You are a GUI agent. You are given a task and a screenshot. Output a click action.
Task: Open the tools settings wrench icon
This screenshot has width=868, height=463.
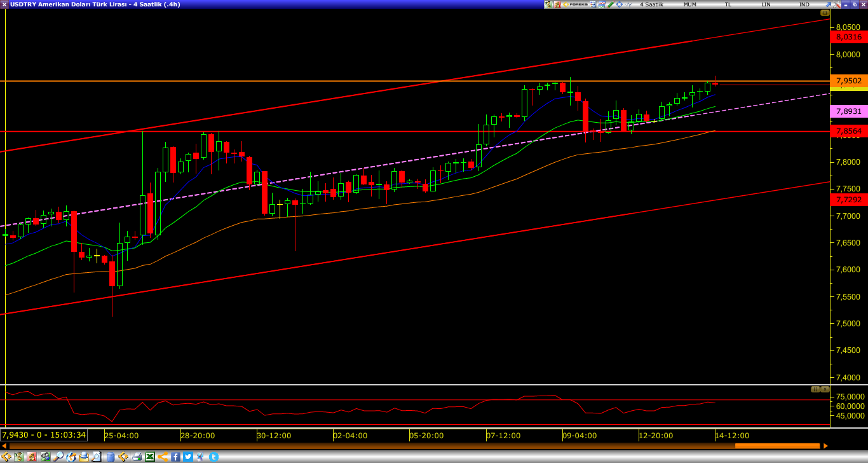pos(837,4)
